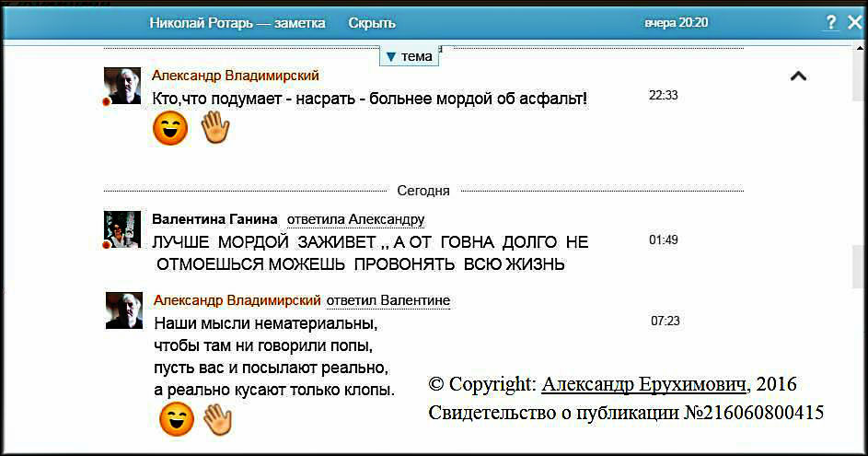868x456 pixels.
Task: Follow the ответила Александру link
Action: pyautogui.click(x=355, y=220)
